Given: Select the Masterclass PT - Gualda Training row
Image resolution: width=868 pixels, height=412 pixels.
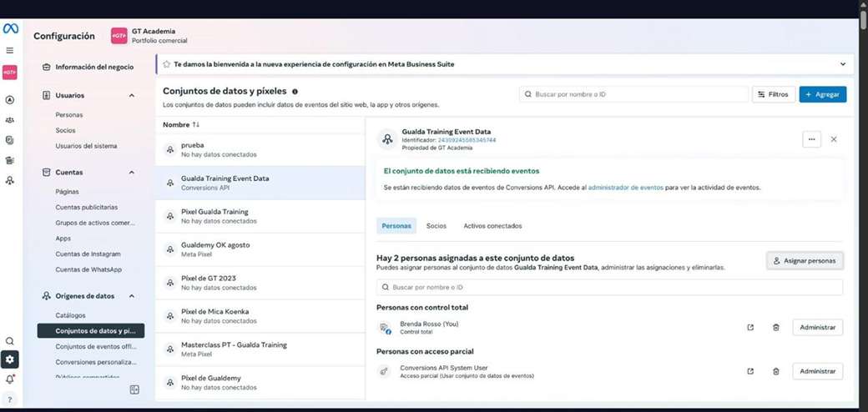Looking at the screenshot, I should (x=260, y=349).
